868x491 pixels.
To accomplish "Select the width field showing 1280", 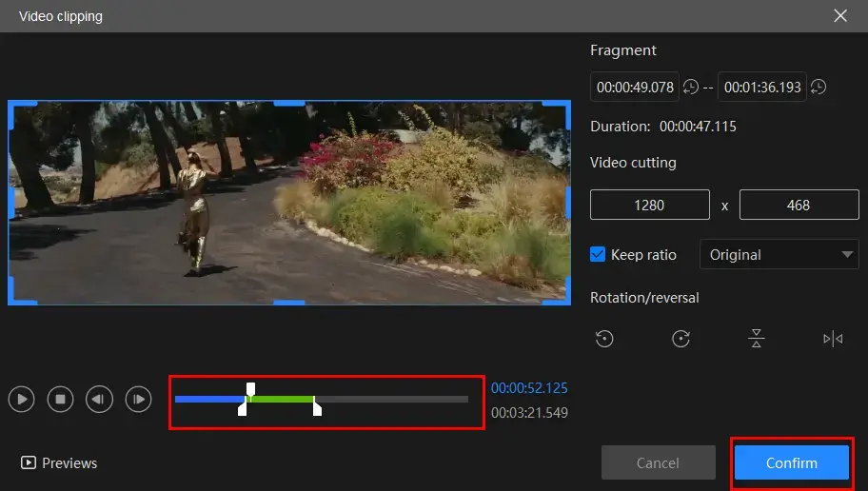I will 650,205.
